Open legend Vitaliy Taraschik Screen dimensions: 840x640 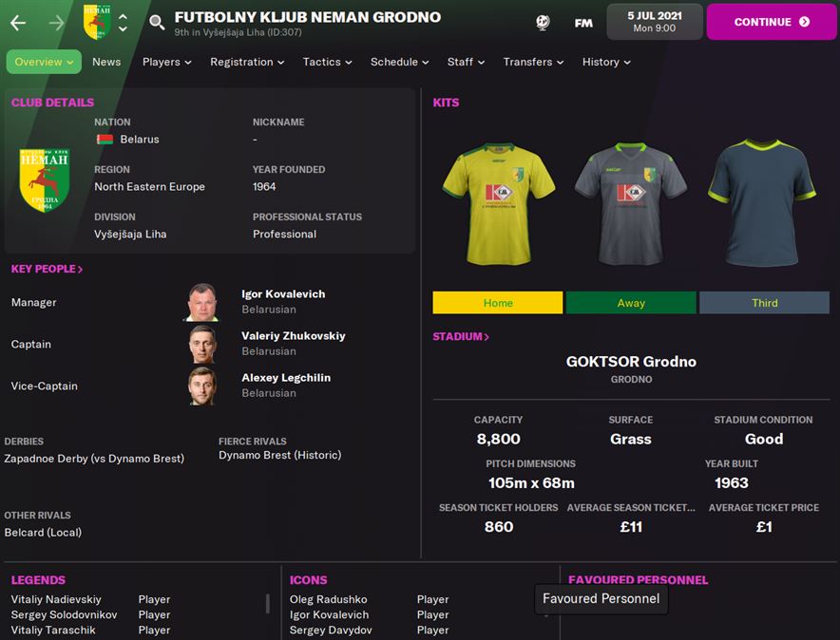53,631
